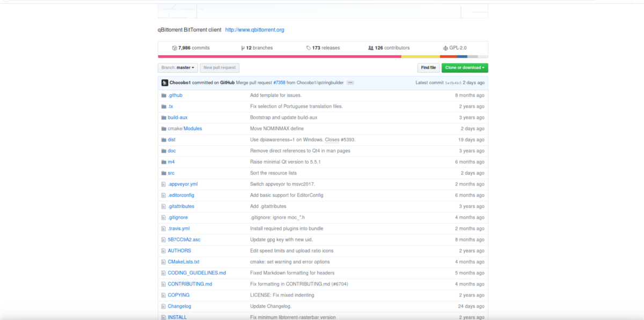Click the file icon beside .gitignore
Viewport: 644px width, 320px height.
pyautogui.click(x=164, y=217)
